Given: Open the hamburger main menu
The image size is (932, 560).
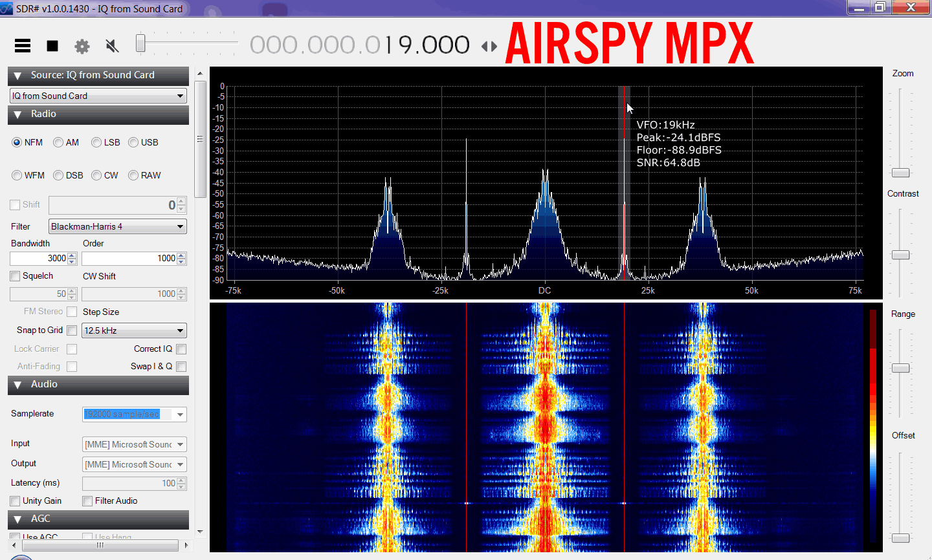Looking at the screenshot, I should pos(23,45).
